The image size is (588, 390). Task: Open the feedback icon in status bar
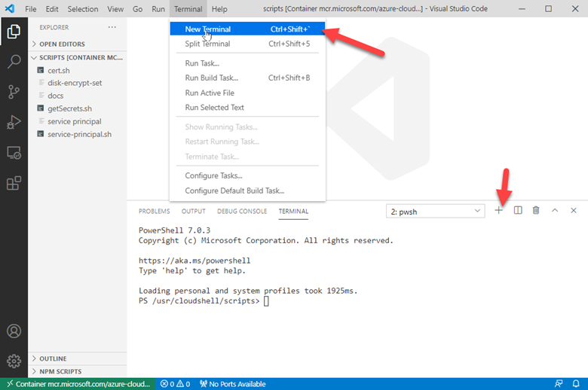click(559, 384)
